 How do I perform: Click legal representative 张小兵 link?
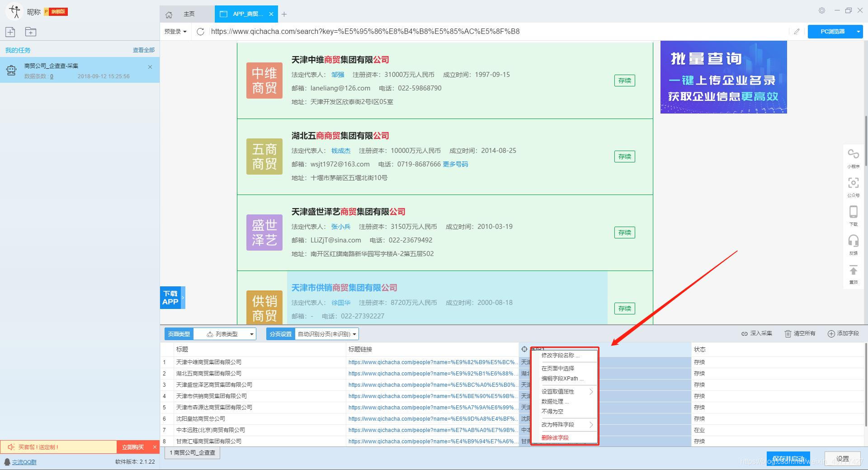341,227
